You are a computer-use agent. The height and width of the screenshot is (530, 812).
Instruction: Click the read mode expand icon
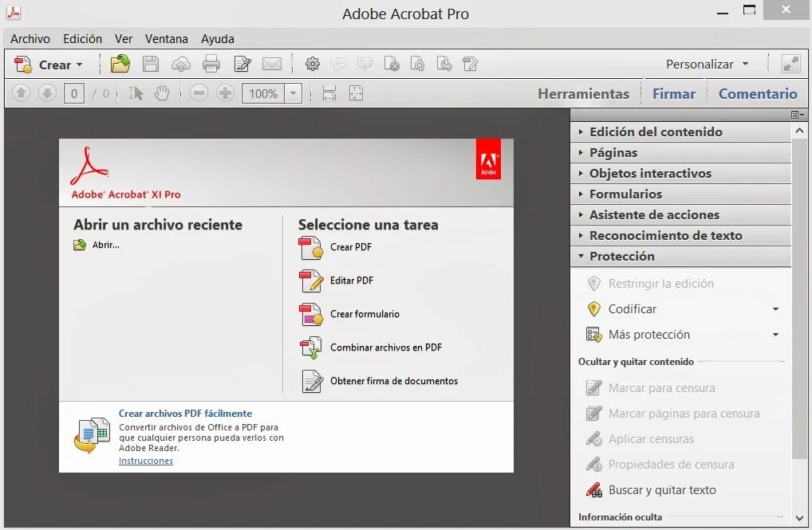[790, 65]
